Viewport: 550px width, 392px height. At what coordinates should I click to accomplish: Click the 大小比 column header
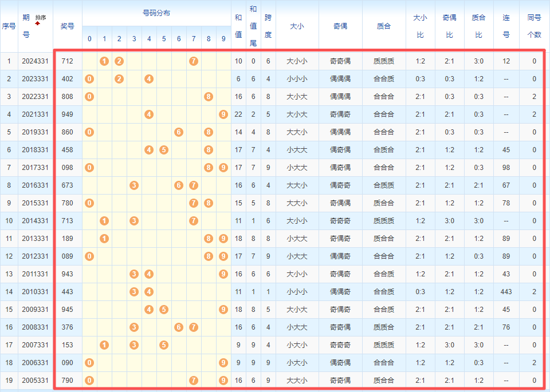tap(420, 26)
